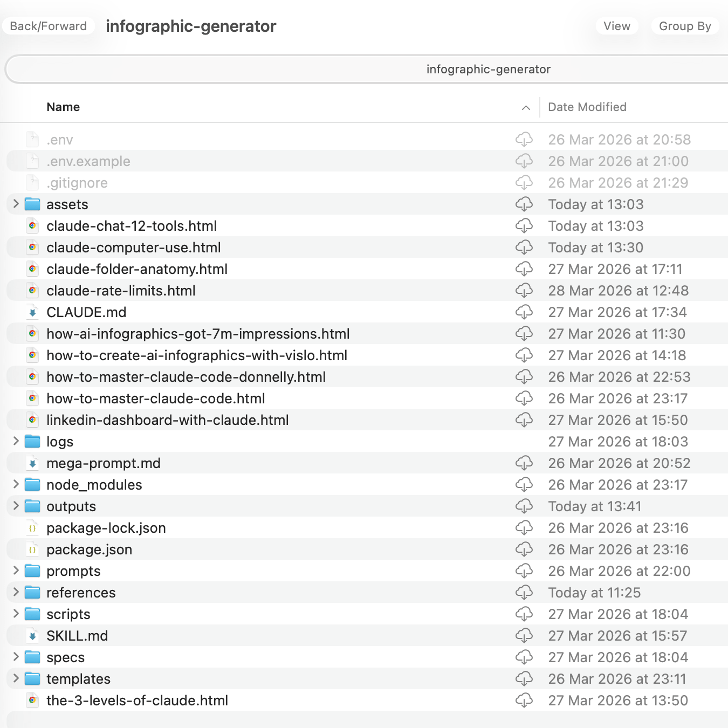Click the Chrome icon of linkedin-dashboard-with-claude.html
The height and width of the screenshot is (728, 728).
point(32,420)
